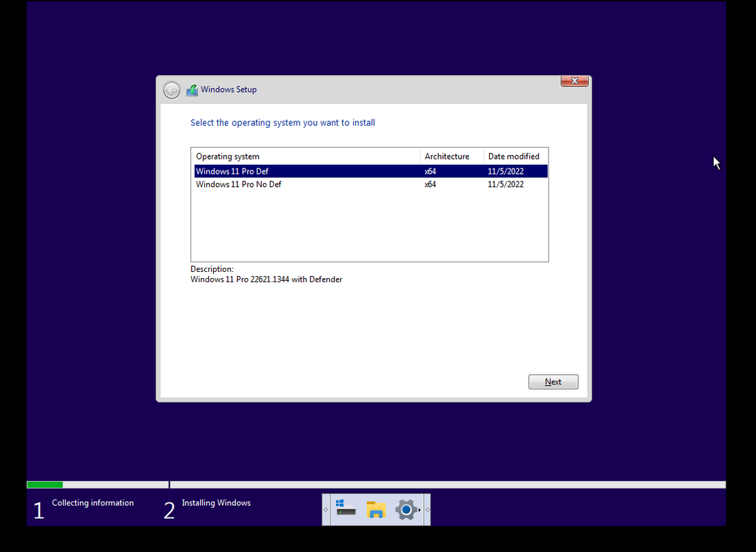Click the 'Collecting information' step label
This screenshot has width=756, height=552.
click(92, 503)
